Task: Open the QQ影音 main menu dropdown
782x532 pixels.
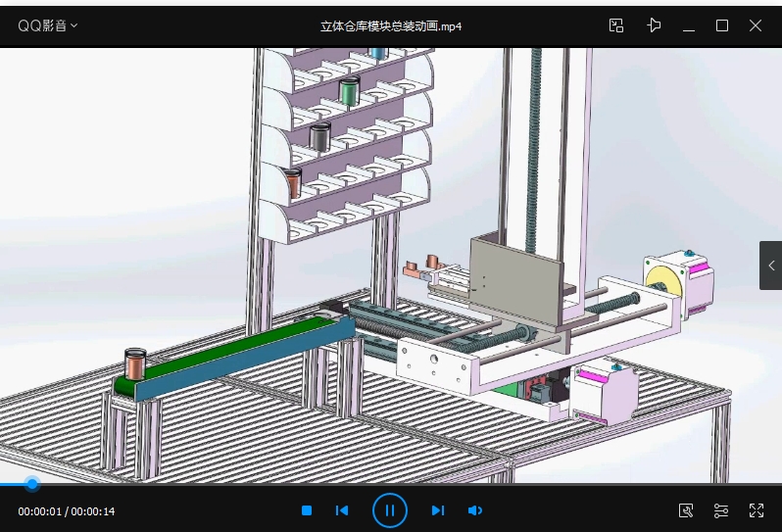Action: [47, 25]
